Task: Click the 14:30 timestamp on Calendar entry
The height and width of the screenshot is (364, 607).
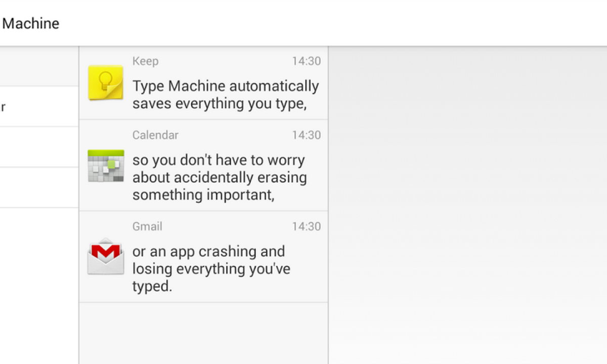Action: point(306,135)
